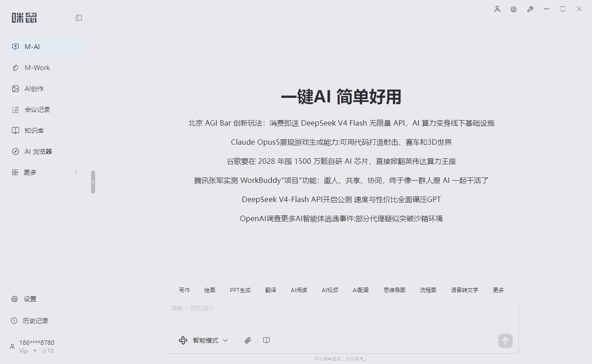Viewport: 592px width, 364px height.
Task: Maximize the window
Action: 563,9
